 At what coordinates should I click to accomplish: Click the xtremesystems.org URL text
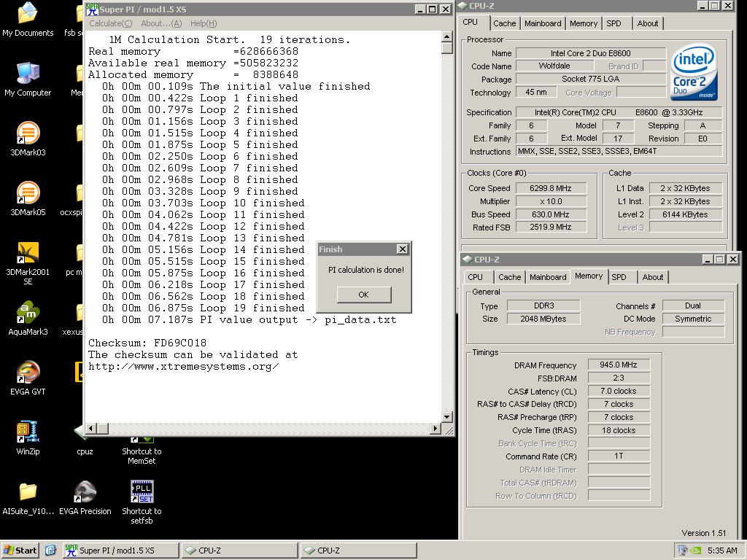(183, 367)
